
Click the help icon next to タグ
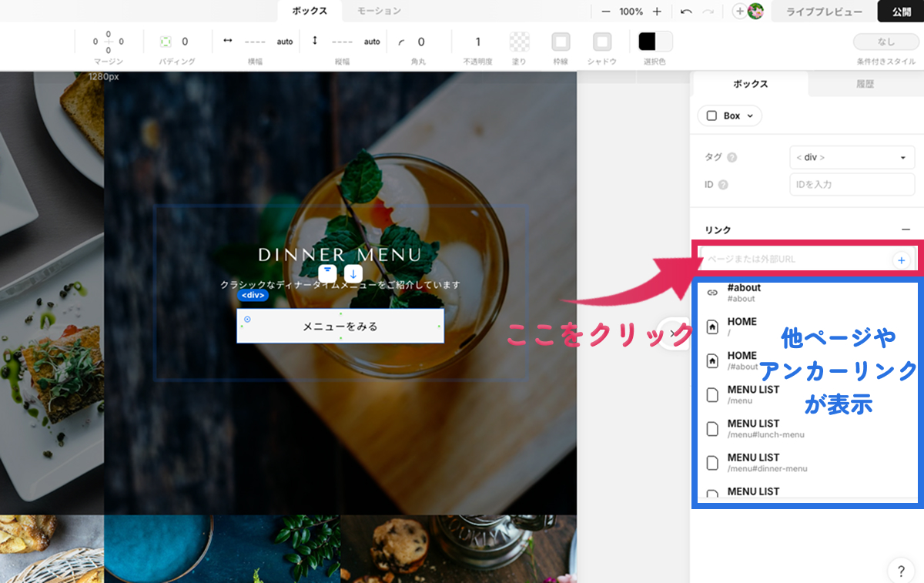click(x=731, y=157)
